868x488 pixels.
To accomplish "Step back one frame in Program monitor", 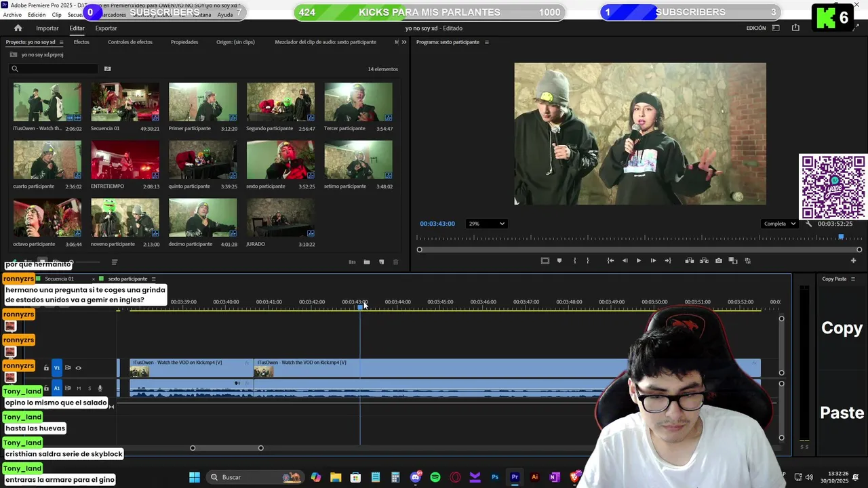I will point(625,260).
